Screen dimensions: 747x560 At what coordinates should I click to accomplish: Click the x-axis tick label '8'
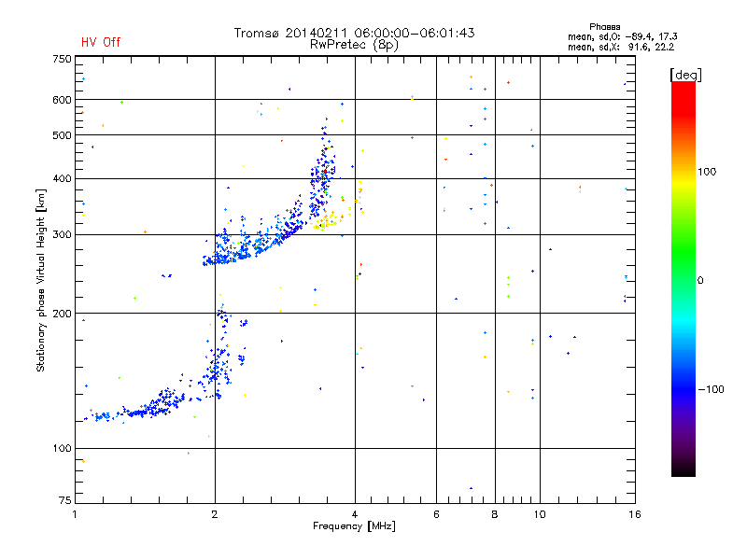coord(495,514)
